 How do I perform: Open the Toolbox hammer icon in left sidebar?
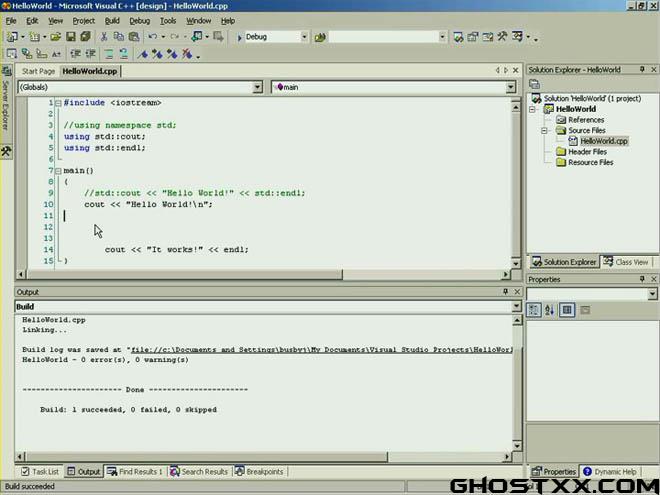6,152
